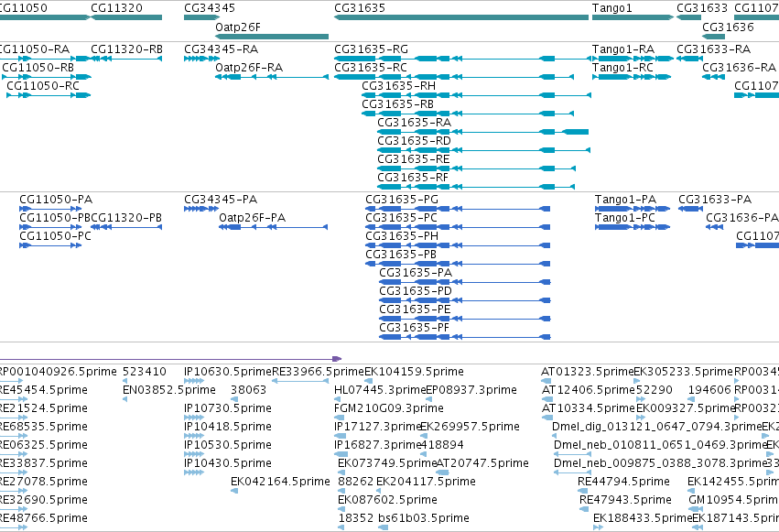Click protein label CG31635-PA
This screenshot has width=779, height=532.
pos(416,273)
